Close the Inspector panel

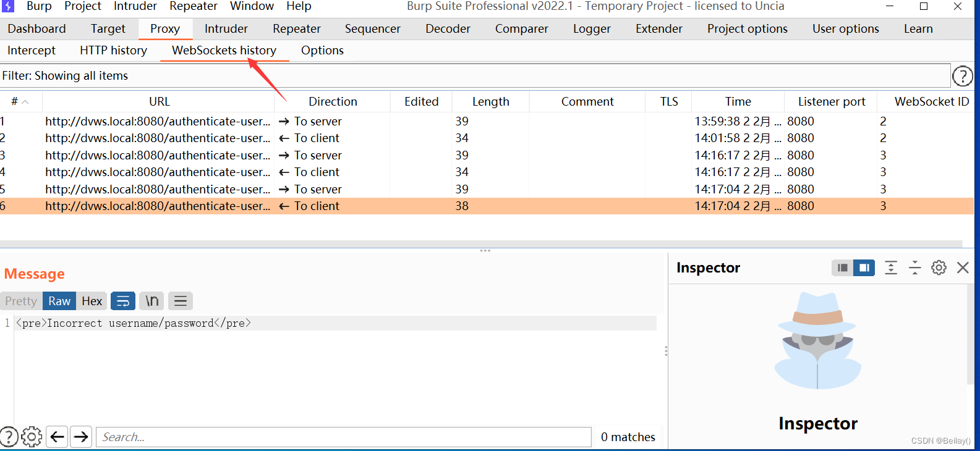tap(963, 268)
